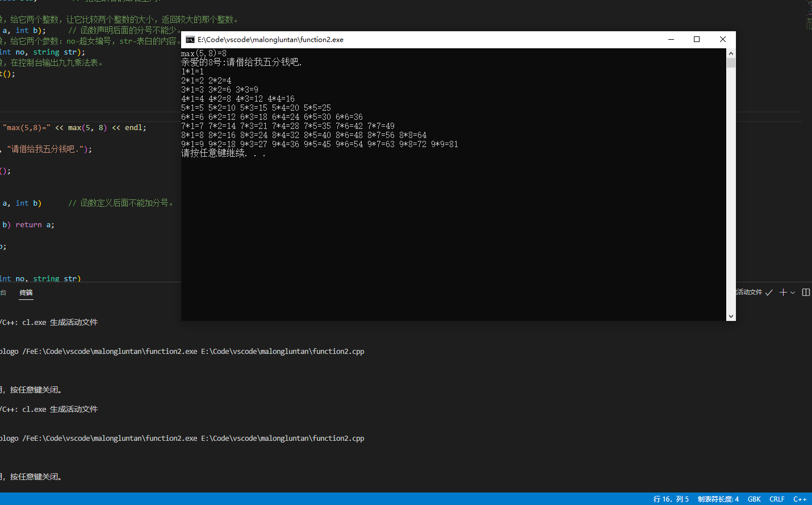This screenshot has width=812, height=505.
Task: Switch to the 终端 tab in the panel
Action: tap(26, 293)
